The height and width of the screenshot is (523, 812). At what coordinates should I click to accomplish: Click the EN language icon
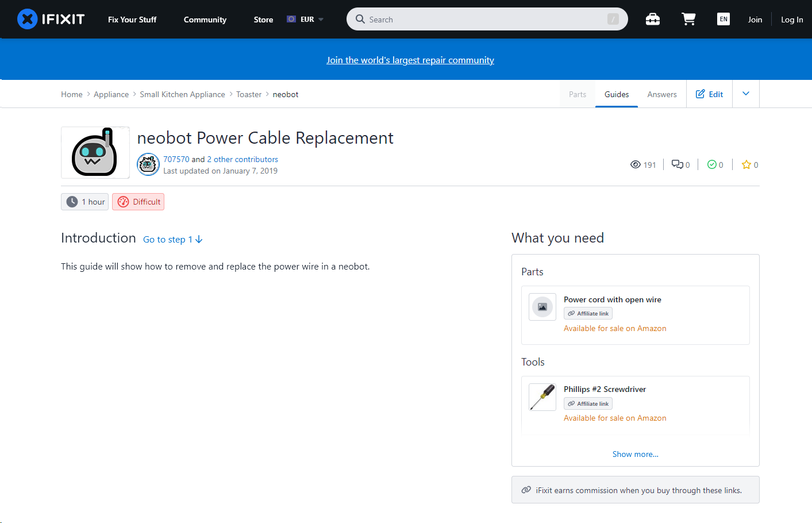[724, 19]
